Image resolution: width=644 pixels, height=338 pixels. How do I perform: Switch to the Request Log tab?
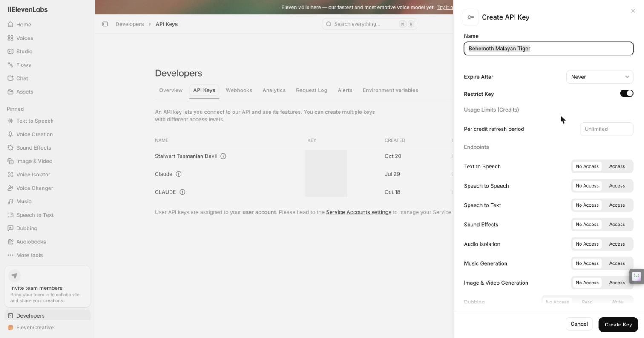(x=311, y=90)
